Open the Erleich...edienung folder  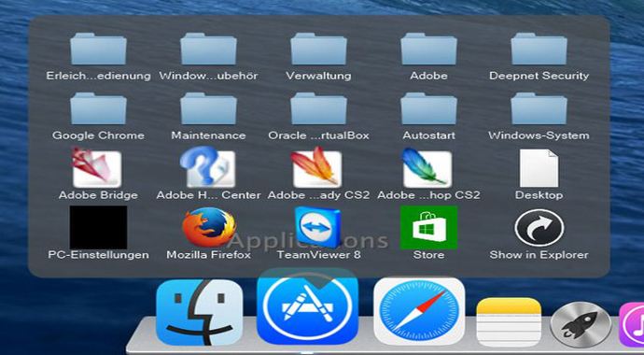[x=98, y=49]
